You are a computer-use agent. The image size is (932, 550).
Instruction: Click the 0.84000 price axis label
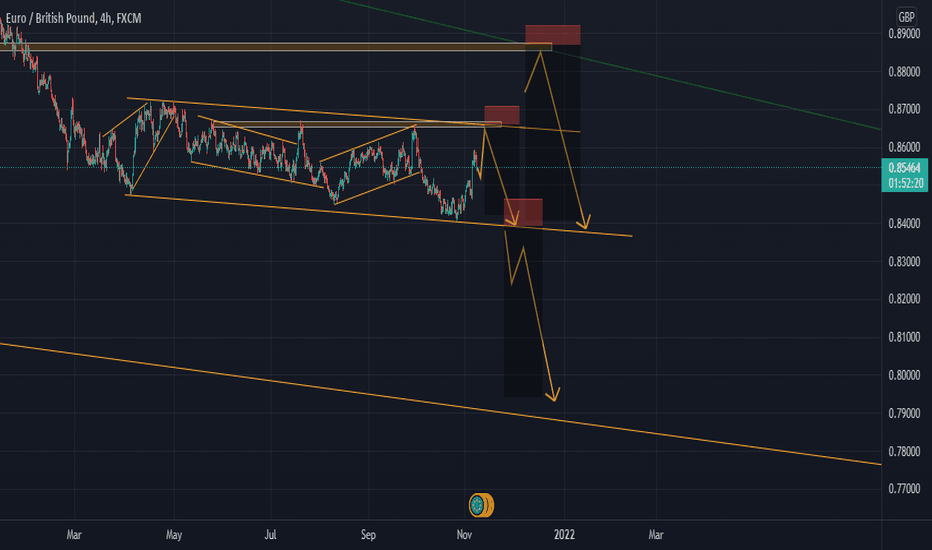coord(904,224)
